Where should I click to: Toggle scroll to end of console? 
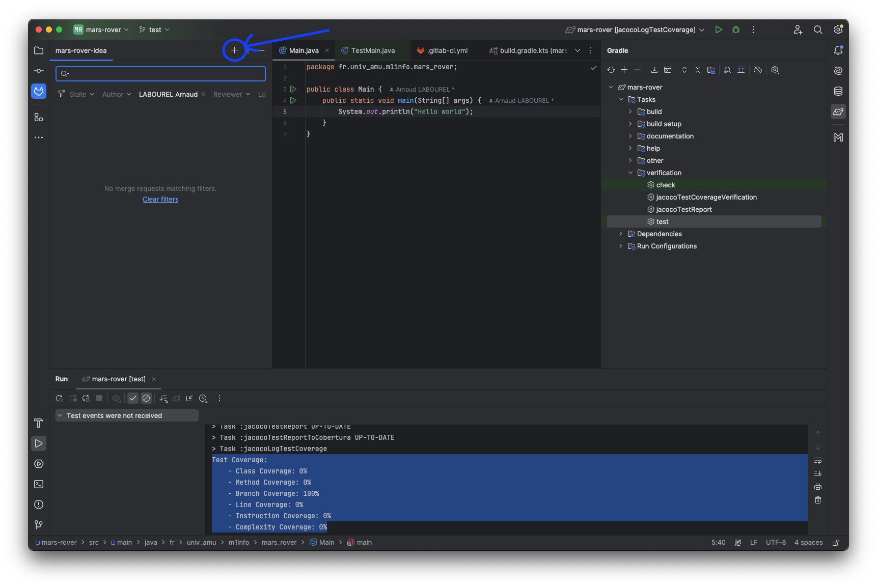coord(818,473)
